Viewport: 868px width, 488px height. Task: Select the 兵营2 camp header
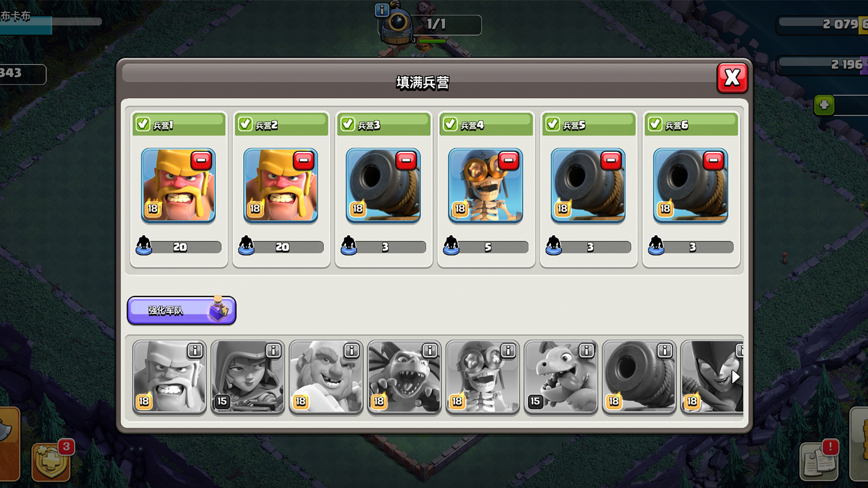281,125
